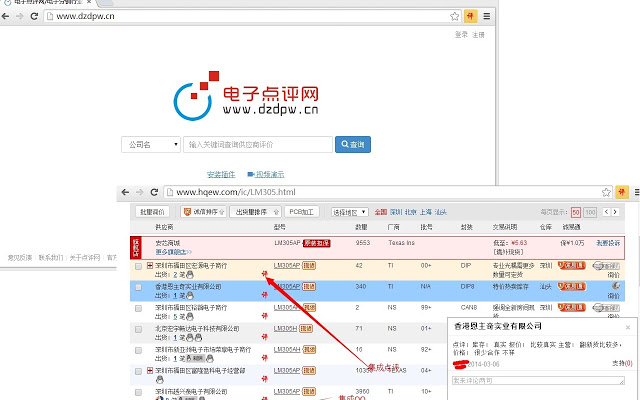Tick the checkbox for the LM305H row
Viewport: 640px width, 400px height.
(x=139, y=329)
